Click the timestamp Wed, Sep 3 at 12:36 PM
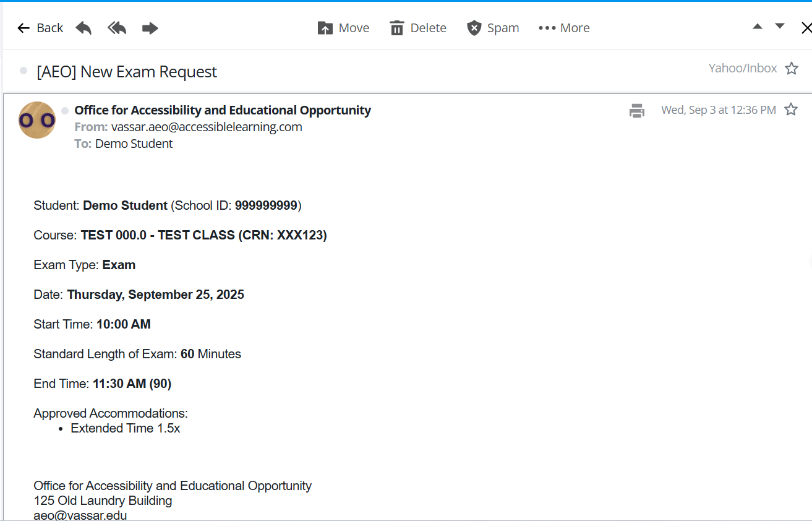 point(719,110)
